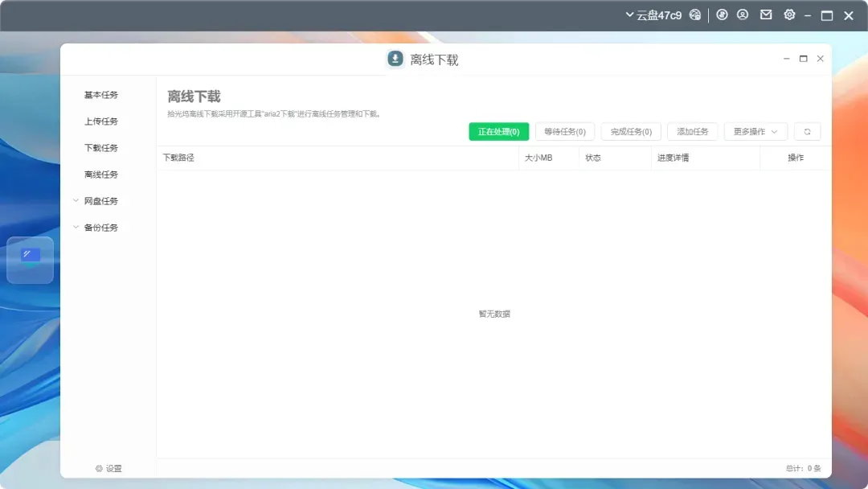Click the 添加任务 button
The height and width of the screenshot is (489, 868).
click(693, 132)
